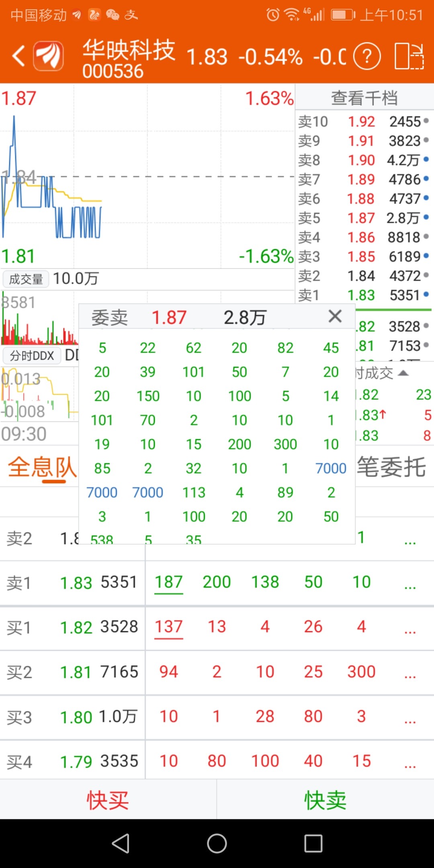Tap the alarm clock status bar icon
This screenshot has height=868, width=434.
[273, 15]
